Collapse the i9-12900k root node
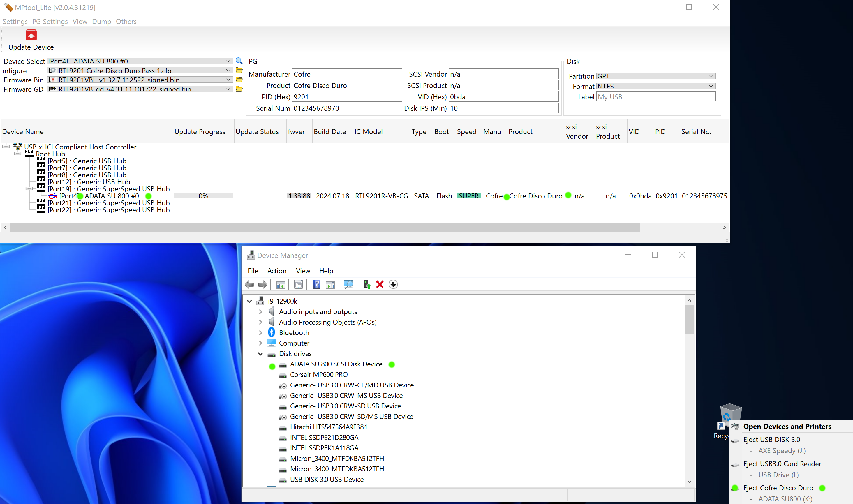This screenshot has height=504, width=853. pos(250,301)
